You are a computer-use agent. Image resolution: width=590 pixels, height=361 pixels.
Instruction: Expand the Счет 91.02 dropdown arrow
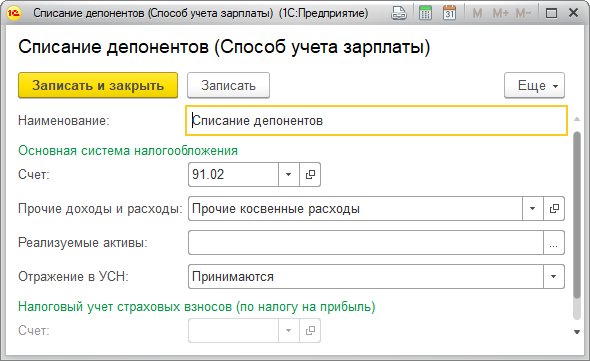(289, 174)
